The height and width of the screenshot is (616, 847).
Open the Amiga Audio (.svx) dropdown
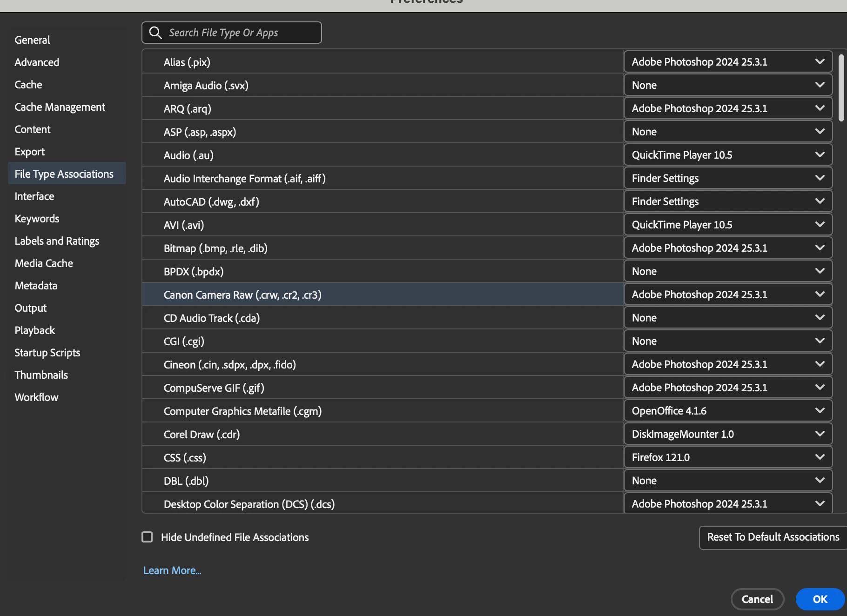pos(728,85)
